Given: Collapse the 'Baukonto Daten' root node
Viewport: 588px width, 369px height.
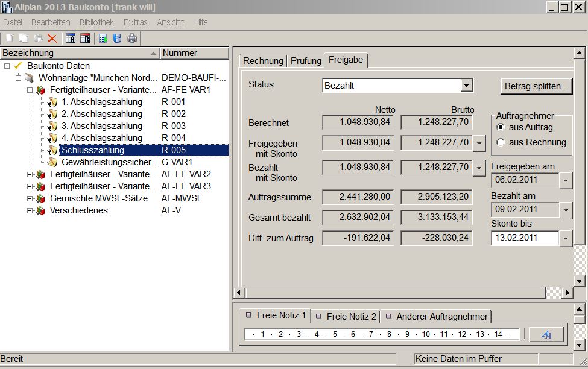Looking at the screenshot, I should [x=7, y=66].
